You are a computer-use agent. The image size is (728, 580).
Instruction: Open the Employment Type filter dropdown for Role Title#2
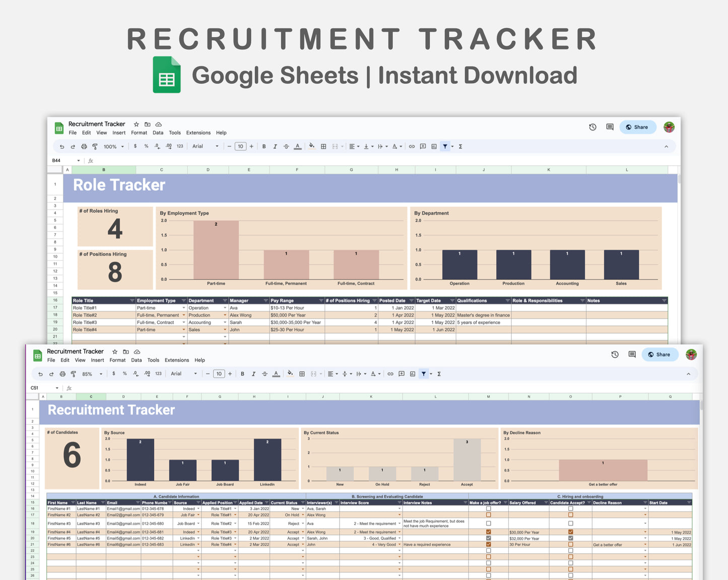point(183,315)
